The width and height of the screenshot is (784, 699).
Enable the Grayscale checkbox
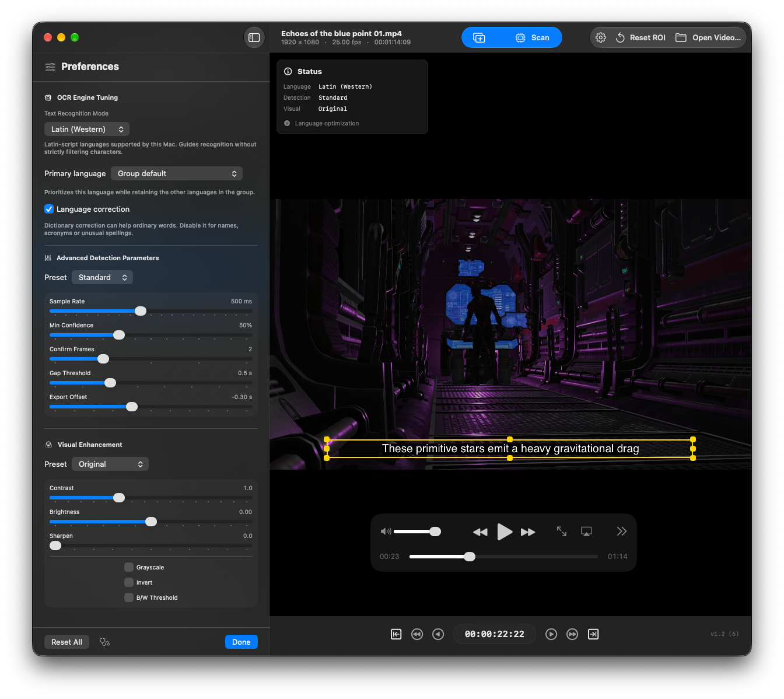coord(129,567)
